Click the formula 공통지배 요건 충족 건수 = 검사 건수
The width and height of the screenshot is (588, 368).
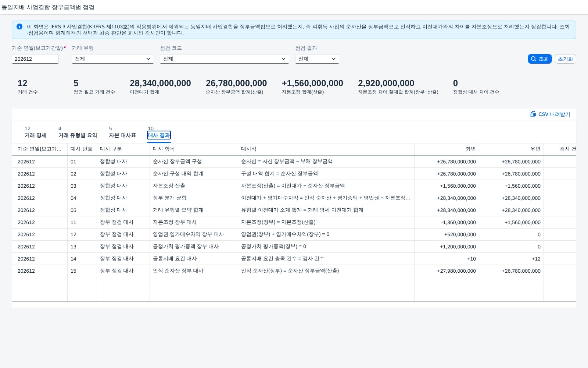(x=283, y=259)
